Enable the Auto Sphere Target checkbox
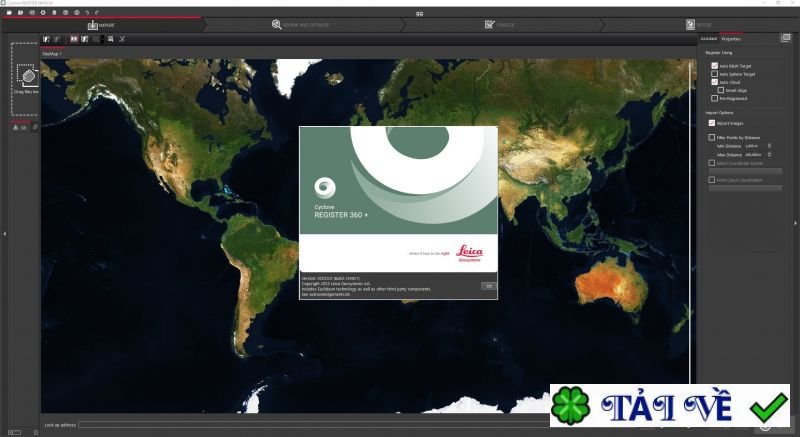Viewport: 800px width, 437px height. click(x=714, y=74)
